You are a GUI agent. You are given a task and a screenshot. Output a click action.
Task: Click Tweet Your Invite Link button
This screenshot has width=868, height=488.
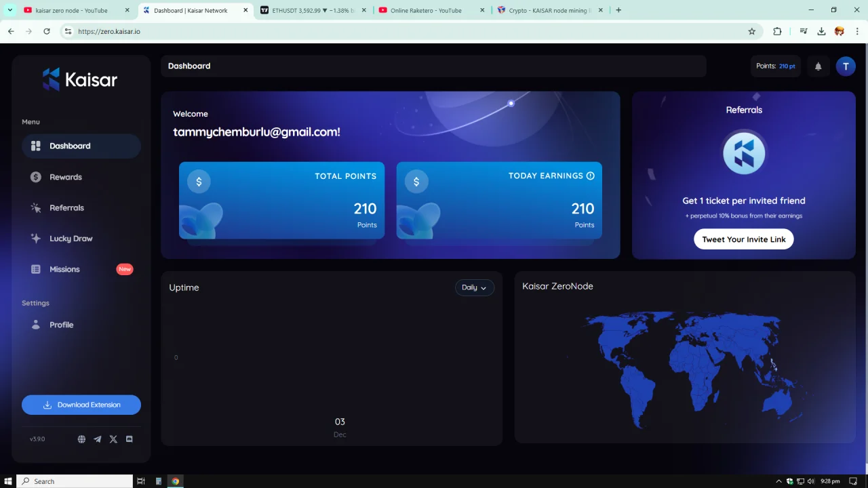point(744,239)
